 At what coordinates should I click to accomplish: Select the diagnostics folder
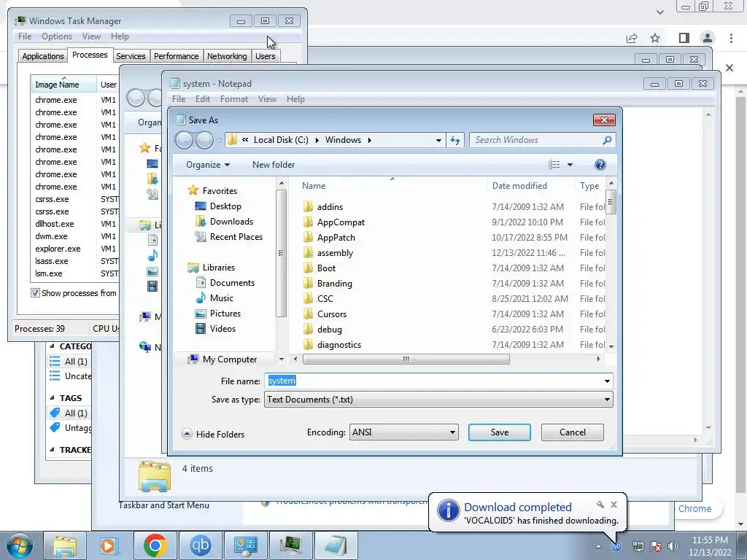[338, 345]
